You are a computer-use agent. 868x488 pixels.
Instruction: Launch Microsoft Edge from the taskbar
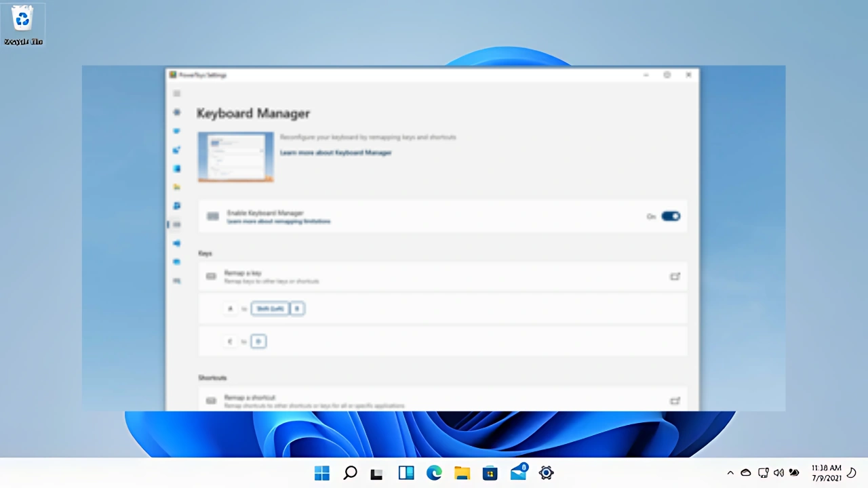pos(434,473)
